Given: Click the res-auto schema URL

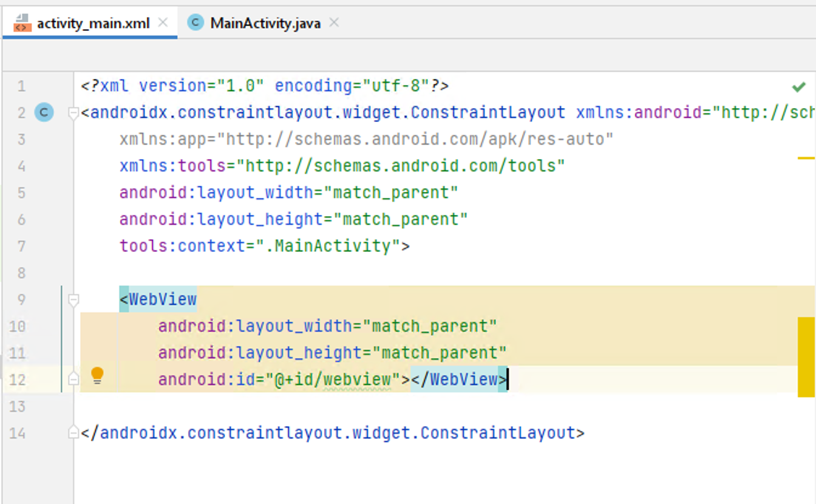Looking at the screenshot, I should click(420, 140).
